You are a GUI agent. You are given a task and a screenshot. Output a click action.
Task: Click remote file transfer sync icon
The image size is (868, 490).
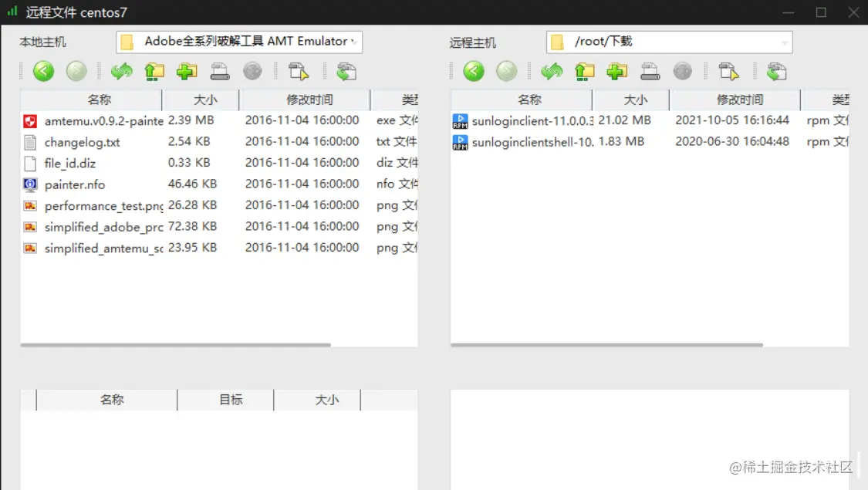click(x=777, y=72)
